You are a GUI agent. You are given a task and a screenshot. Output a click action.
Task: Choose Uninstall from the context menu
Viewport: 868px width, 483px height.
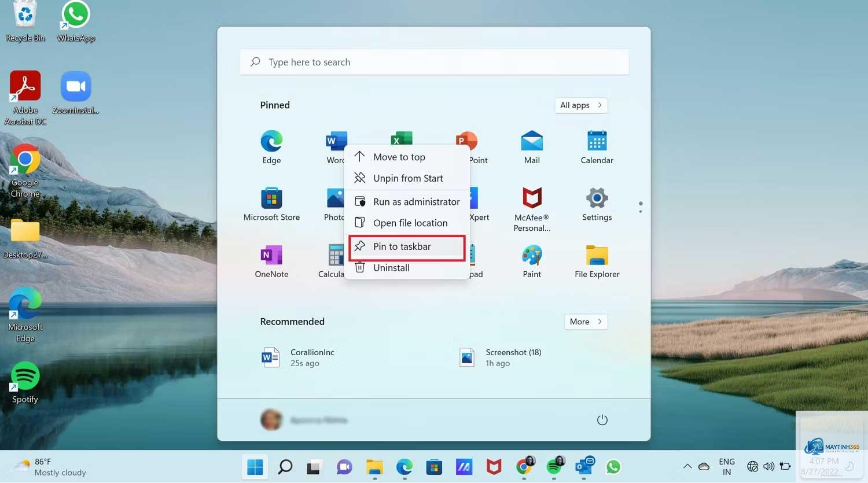click(407, 268)
